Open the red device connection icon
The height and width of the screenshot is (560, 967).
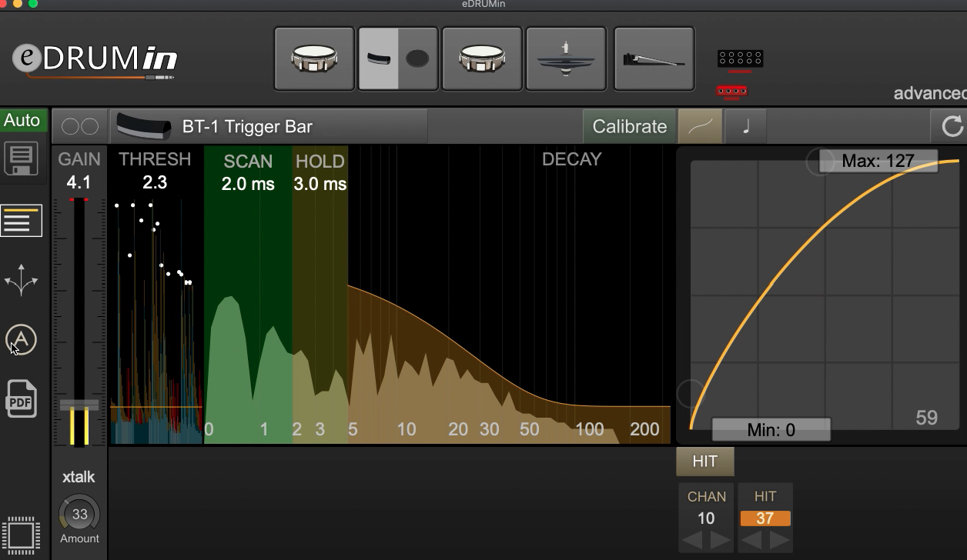(x=731, y=92)
